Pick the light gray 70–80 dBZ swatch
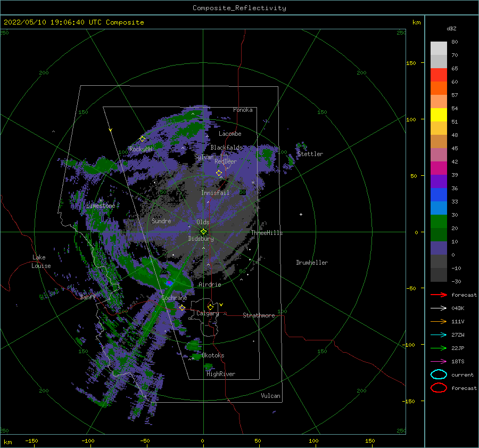The height and width of the screenshot is (448, 479). tap(439, 48)
